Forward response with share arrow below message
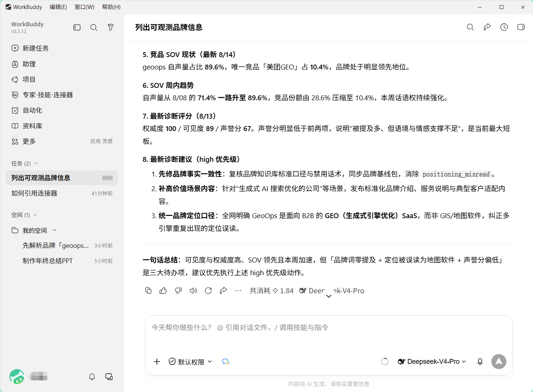Image resolution: width=533 pixels, height=392 pixels. (x=223, y=291)
